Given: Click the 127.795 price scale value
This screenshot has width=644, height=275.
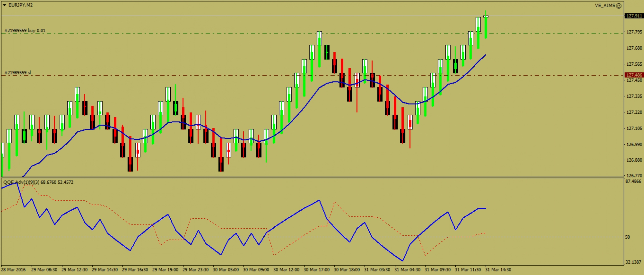Looking at the screenshot, I should 634,32.
